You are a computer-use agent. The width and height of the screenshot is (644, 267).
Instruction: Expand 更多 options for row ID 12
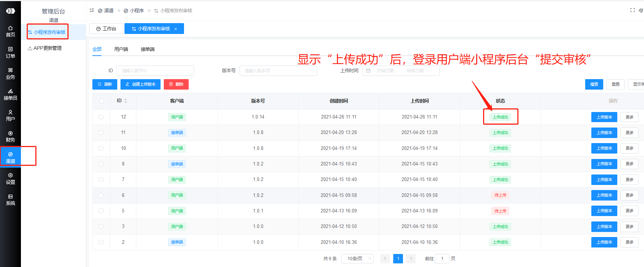point(630,117)
